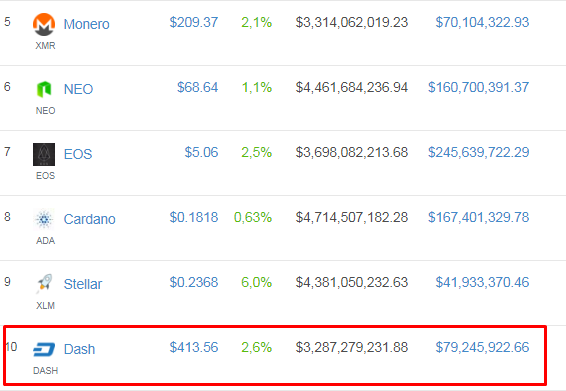566x391 pixels.
Task: Select Dash market cap $3,287,279,231.88
Action: (x=352, y=347)
